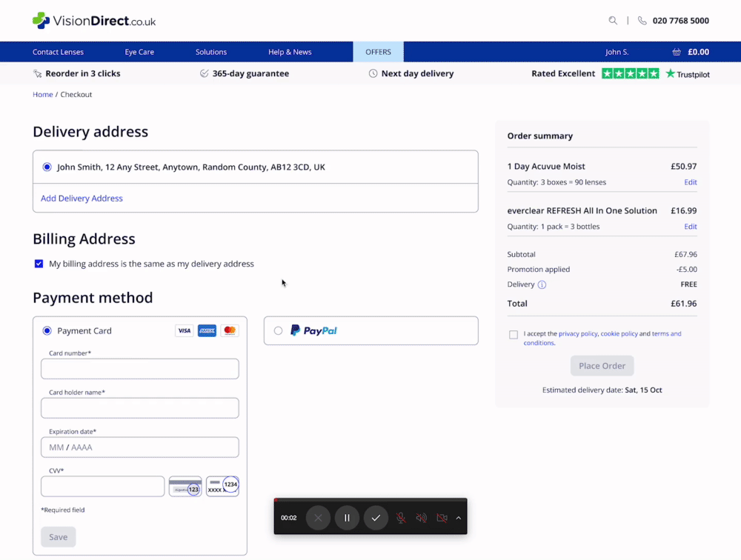Open the Help & News menu

(x=290, y=52)
